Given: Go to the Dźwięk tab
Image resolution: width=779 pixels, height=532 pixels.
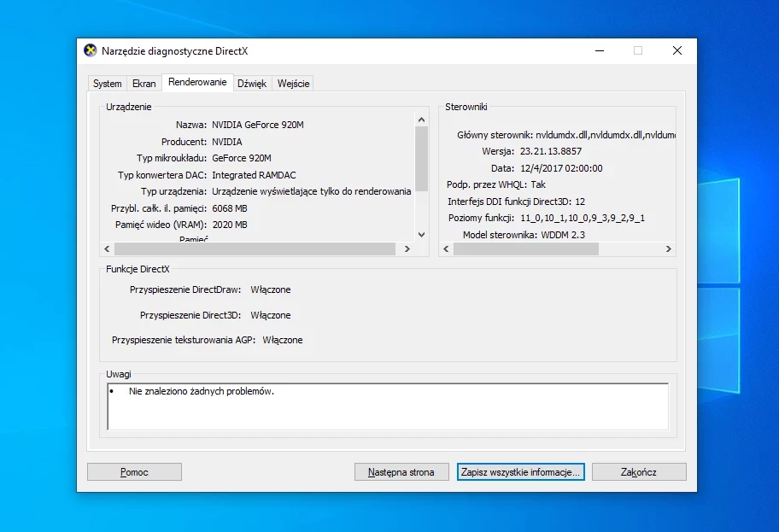Looking at the screenshot, I should click(x=252, y=84).
